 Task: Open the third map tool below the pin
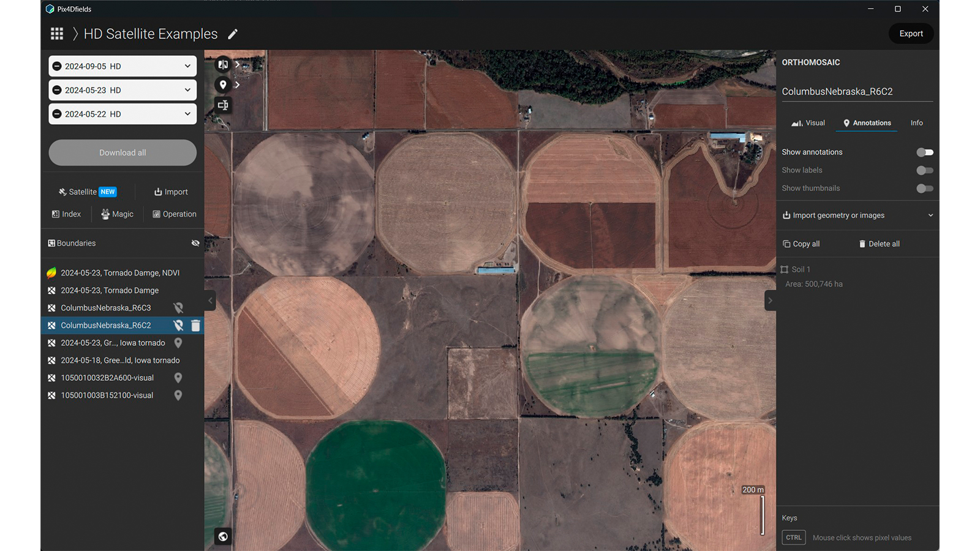223,105
